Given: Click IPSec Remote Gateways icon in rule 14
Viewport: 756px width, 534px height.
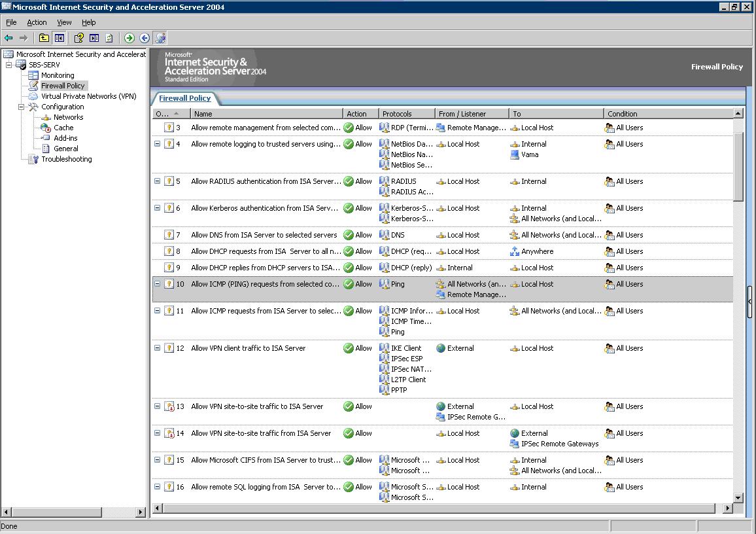Looking at the screenshot, I should pos(515,444).
